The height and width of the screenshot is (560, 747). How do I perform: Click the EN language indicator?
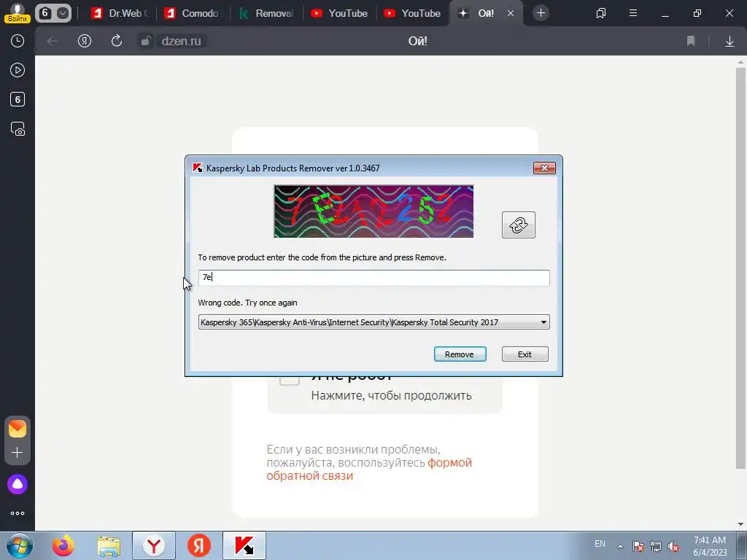pyautogui.click(x=600, y=544)
